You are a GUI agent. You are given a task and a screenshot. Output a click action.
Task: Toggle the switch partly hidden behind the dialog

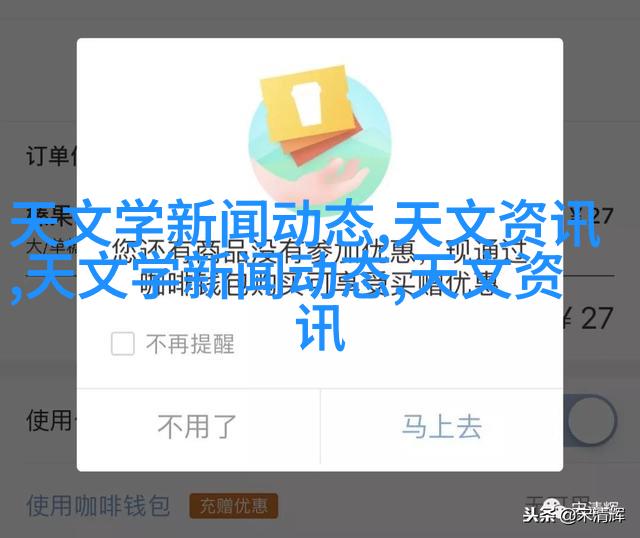pos(590,420)
